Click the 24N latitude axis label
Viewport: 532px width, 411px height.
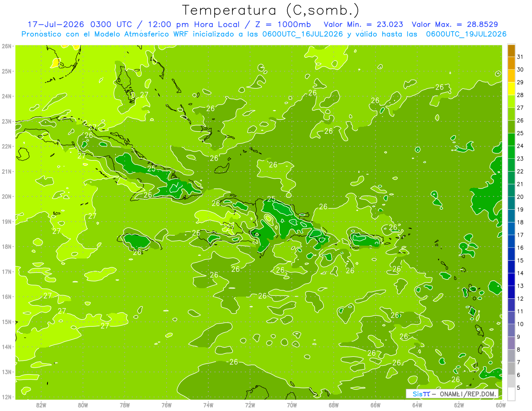[6, 96]
